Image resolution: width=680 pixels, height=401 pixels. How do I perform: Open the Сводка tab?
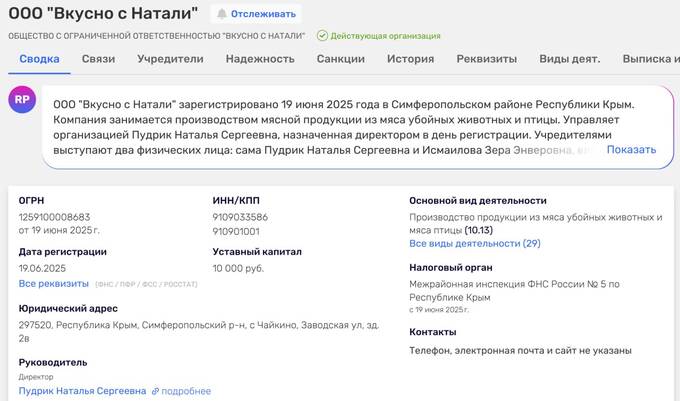click(39, 59)
